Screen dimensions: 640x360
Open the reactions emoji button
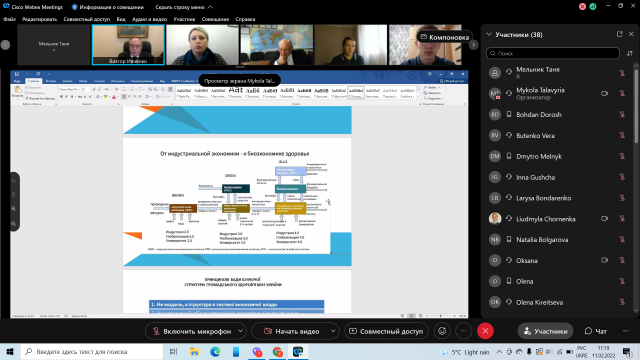click(x=442, y=331)
